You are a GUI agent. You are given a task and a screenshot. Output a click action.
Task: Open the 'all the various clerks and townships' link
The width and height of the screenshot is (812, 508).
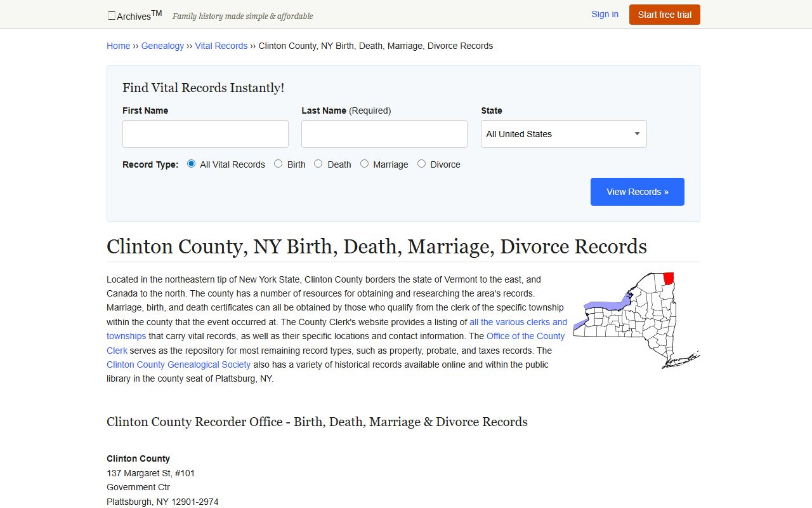click(518, 322)
